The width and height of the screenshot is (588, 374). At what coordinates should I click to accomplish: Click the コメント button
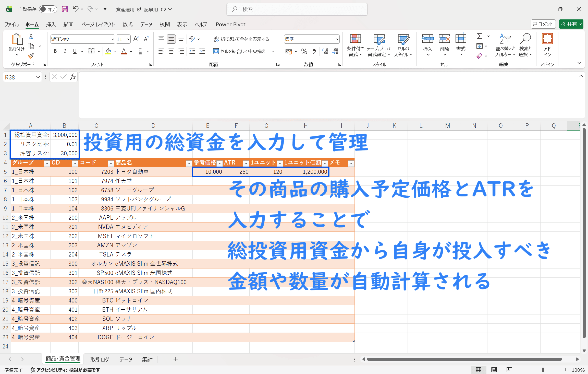tap(543, 24)
